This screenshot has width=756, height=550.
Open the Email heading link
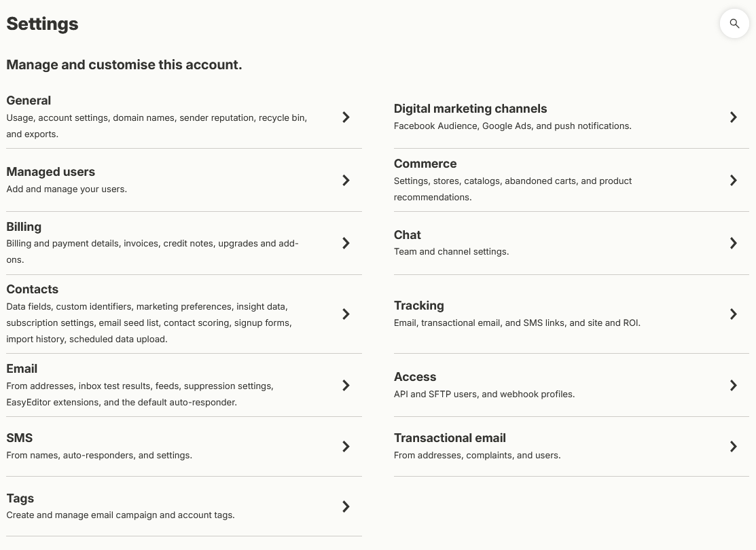[22, 369]
